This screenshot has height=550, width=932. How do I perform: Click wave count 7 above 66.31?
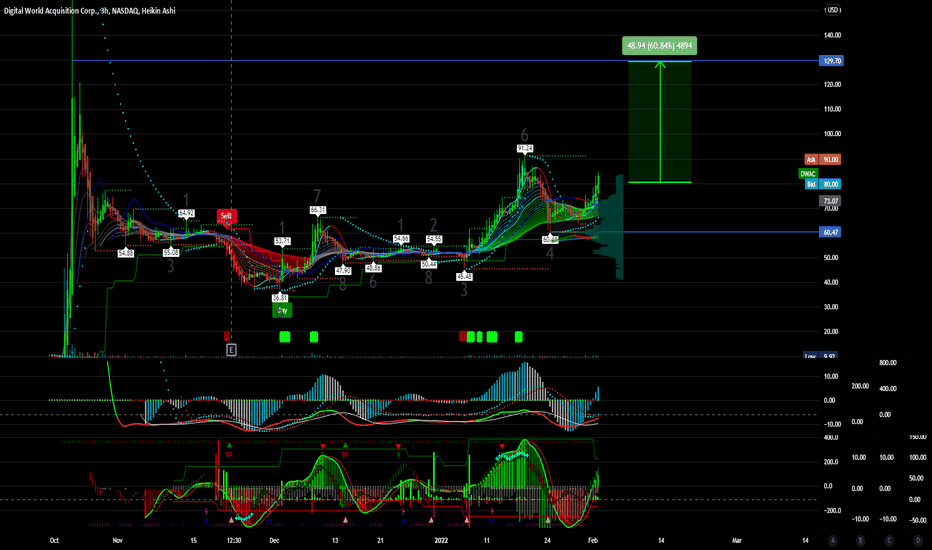click(317, 196)
